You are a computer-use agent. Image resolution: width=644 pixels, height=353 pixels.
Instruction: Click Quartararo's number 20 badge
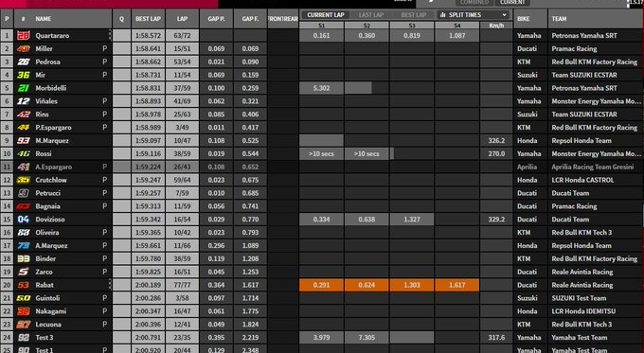click(x=24, y=35)
